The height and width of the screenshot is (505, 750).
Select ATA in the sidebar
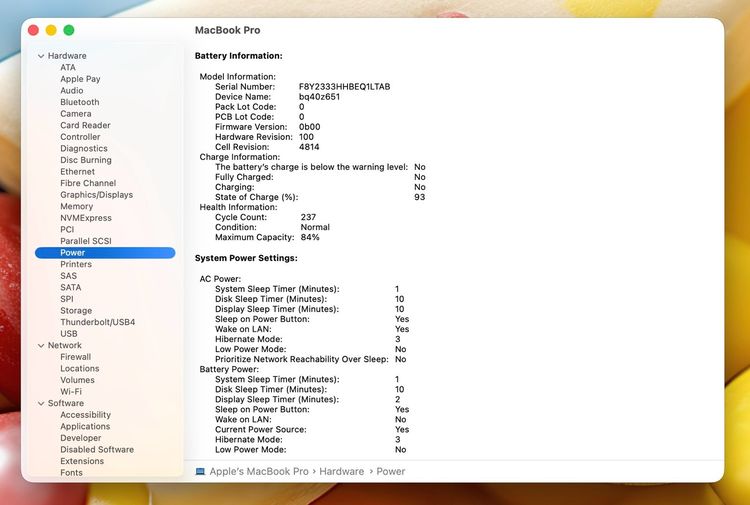68,67
